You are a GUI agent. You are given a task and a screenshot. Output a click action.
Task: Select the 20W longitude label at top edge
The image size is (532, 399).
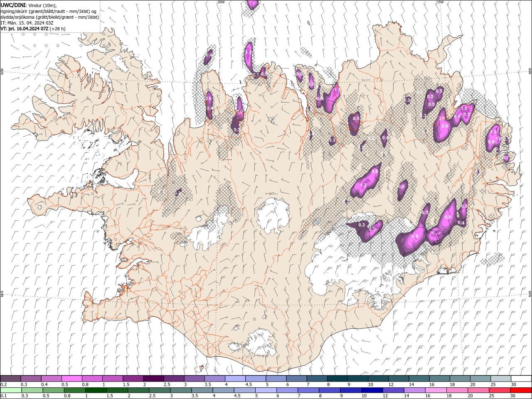(221, 2)
